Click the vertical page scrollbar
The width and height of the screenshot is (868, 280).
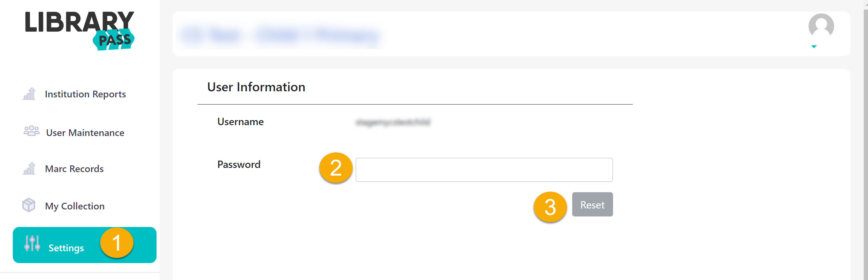point(865,135)
